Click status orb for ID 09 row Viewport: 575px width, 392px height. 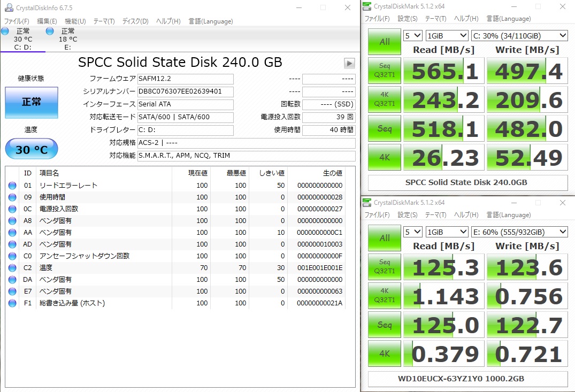12,197
